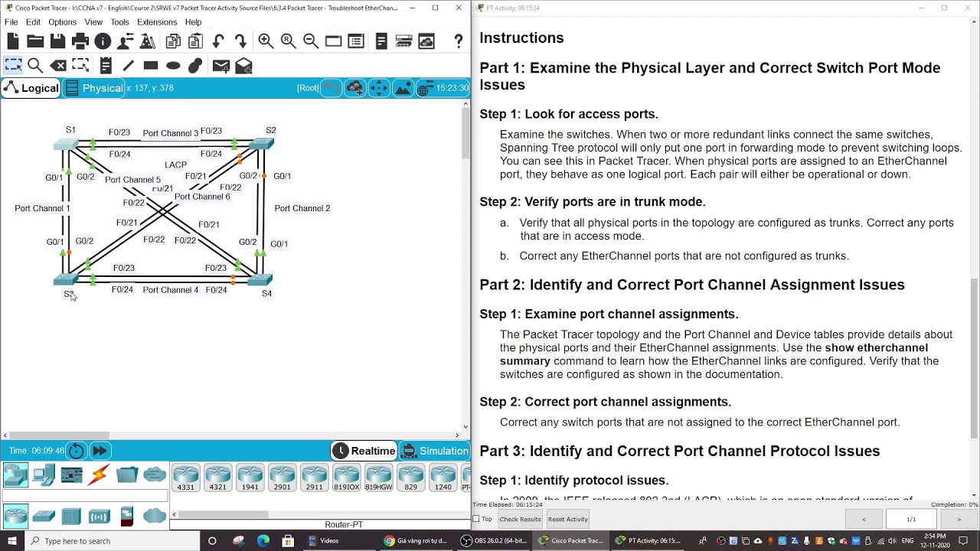Open a file with the folder icon
The height and width of the screenshot is (551, 980).
tap(35, 41)
